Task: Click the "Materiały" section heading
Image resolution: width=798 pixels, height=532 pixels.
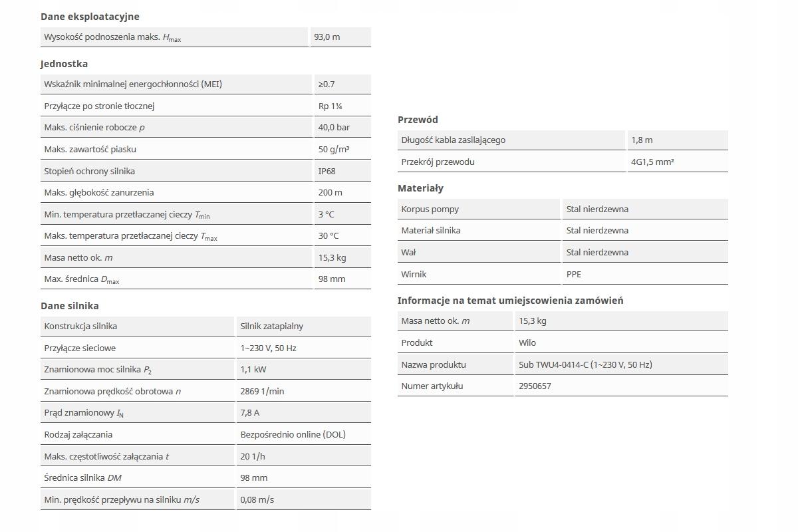Action: coord(420,188)
